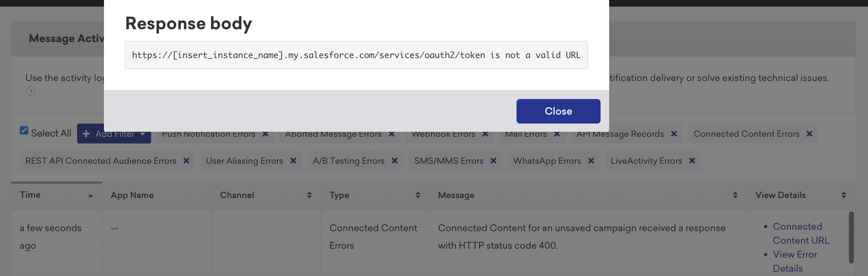Close the Response body dialog
This screenshot has width=868, height=276.
pyautogui.click(x=558, y=111)
